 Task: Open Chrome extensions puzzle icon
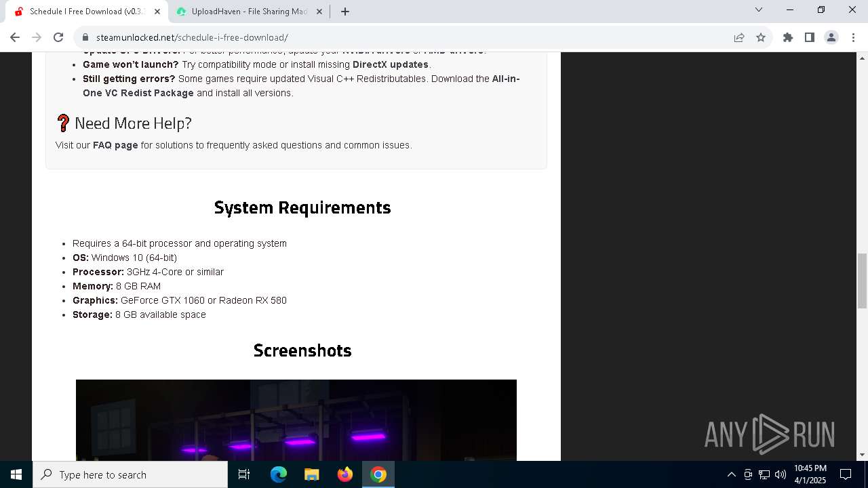788,37
